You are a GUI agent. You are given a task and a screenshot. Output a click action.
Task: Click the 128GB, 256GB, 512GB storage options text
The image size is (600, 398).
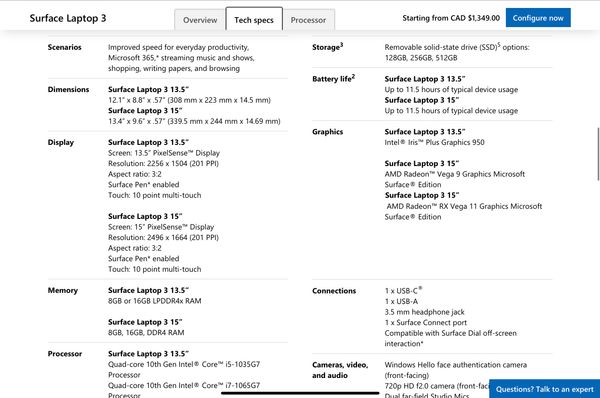[x=421, y=58]
